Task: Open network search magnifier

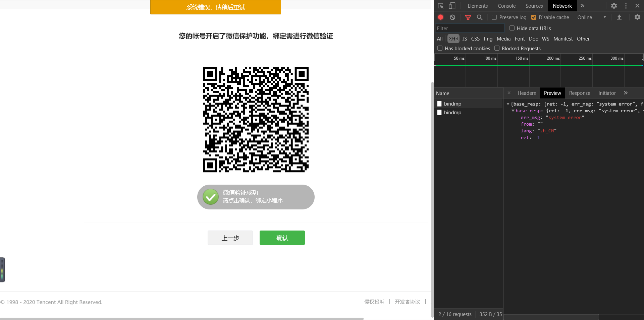Action: click(x=480, y=17)
